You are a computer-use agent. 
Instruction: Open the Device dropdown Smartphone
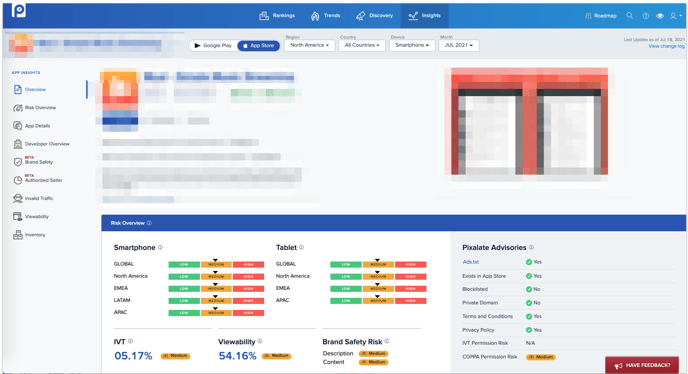(x=412, y=45)
